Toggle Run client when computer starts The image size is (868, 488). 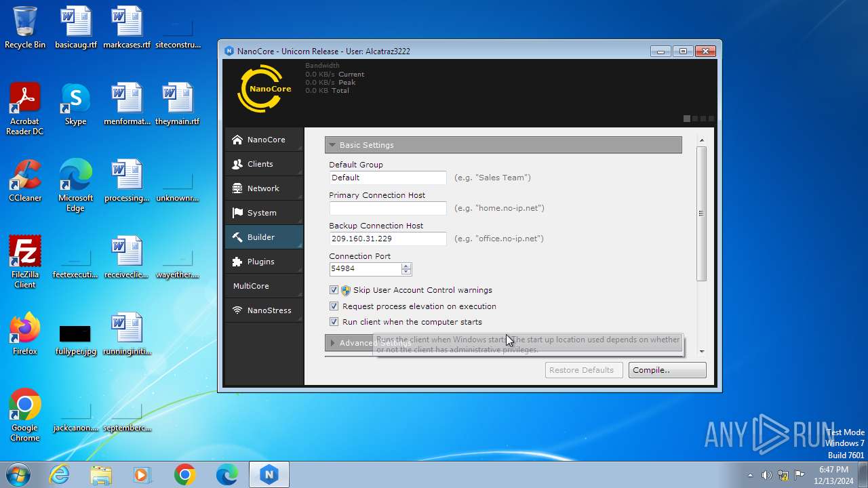point(334,322)
